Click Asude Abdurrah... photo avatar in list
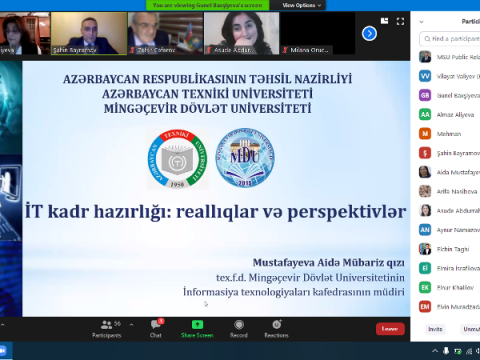 pyautogui.click(x=425, y=210)
